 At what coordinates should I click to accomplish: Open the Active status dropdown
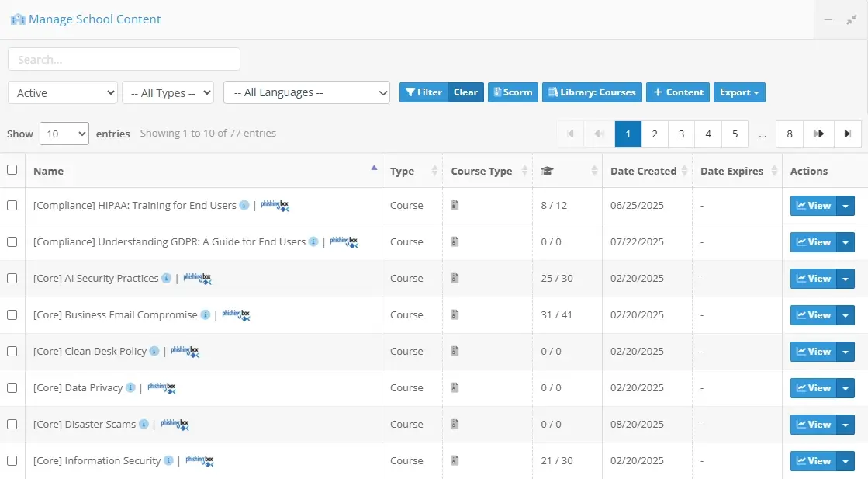pyautogui.click(x=63, y=92)
